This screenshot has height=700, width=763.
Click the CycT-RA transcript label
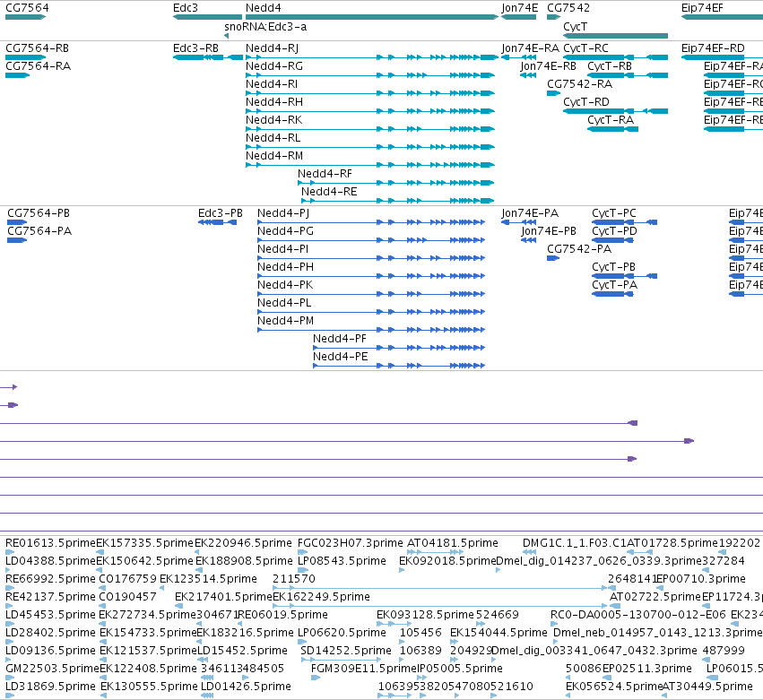(x=611, y=120)
